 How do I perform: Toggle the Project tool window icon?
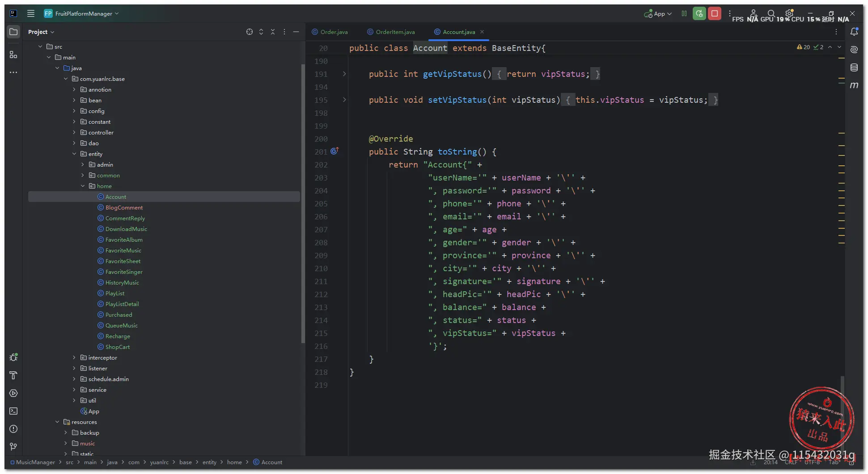pyautogui.click(x=13, y=32)
